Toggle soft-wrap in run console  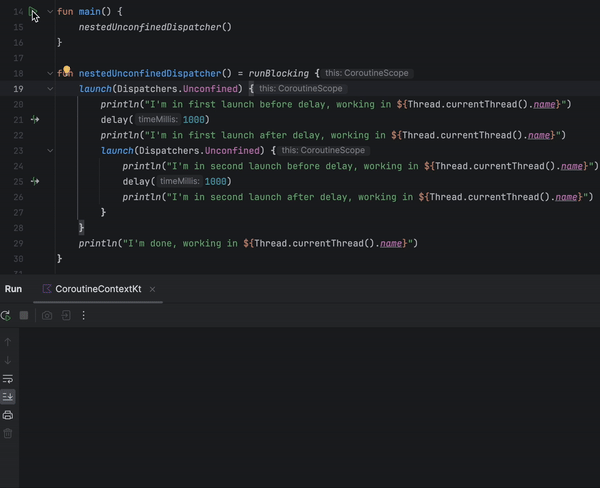8,379
